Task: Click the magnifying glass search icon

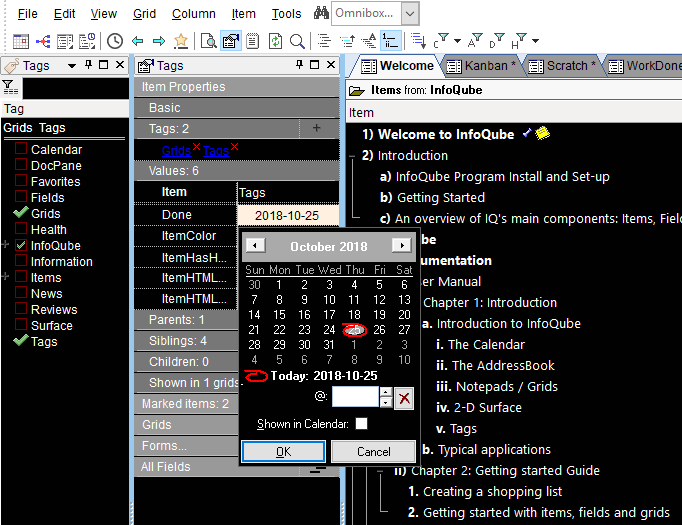Action: [x=297, y=41]
